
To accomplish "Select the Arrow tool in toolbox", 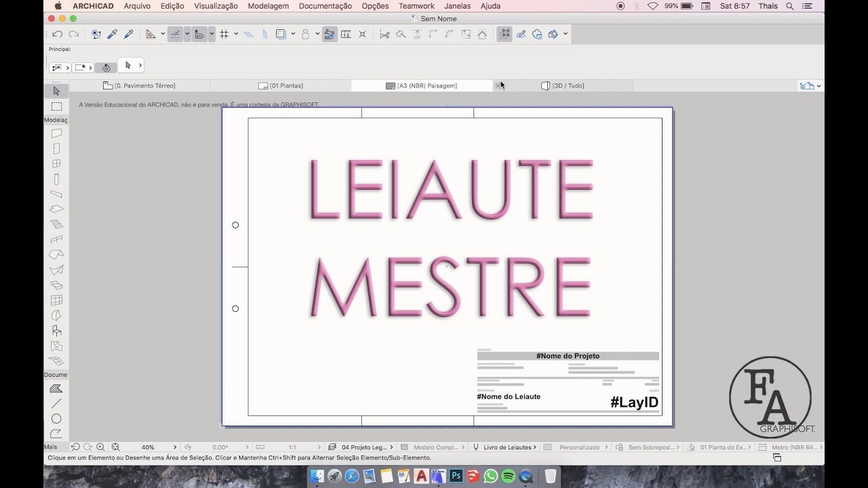I will pos(56,91).
